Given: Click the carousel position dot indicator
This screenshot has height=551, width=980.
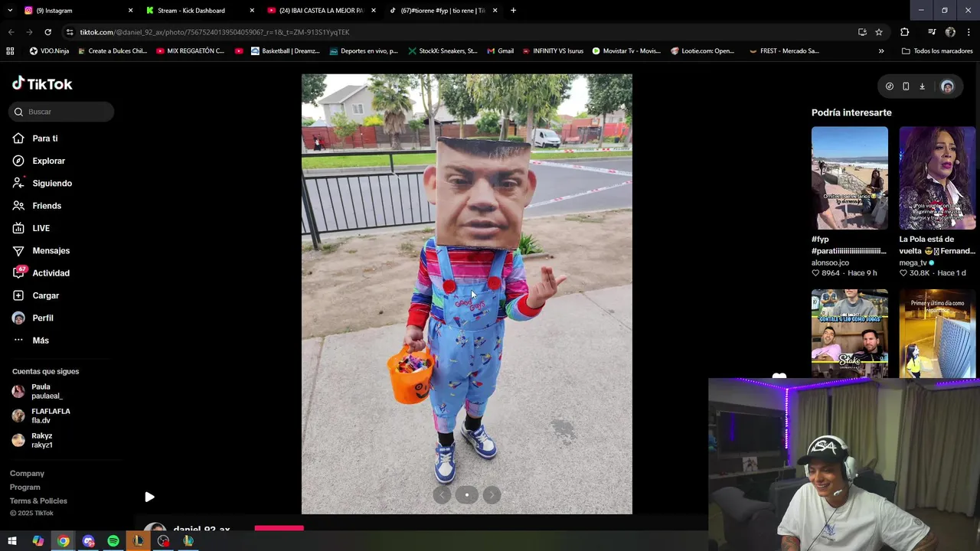Looking at the screenshot, I should pyautogui.click(x=467, y=495).
